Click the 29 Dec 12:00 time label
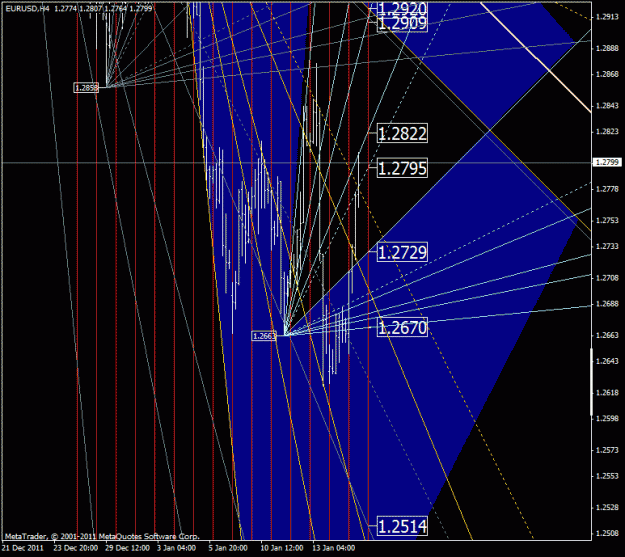This screenshot has width=625, height=557. coord(127,548)
